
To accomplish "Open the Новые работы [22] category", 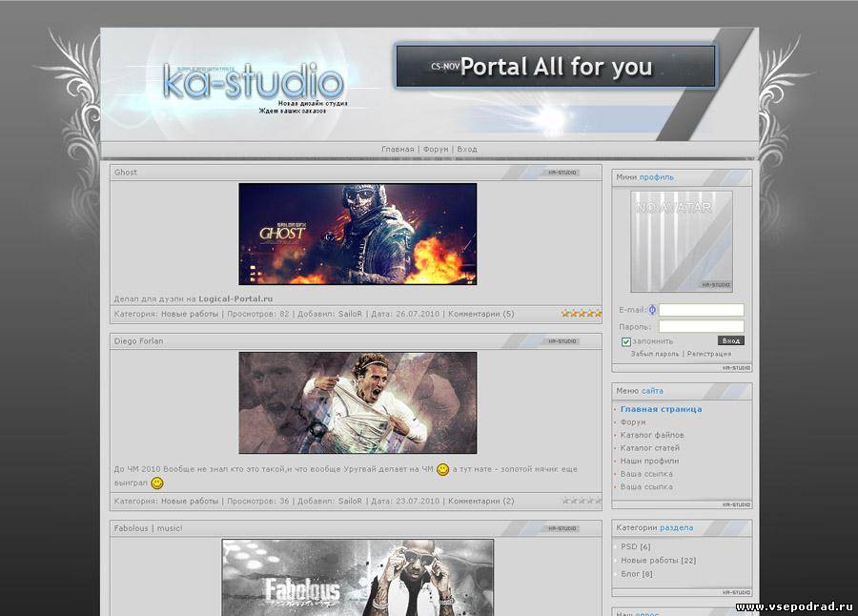I will coord(658,560).
